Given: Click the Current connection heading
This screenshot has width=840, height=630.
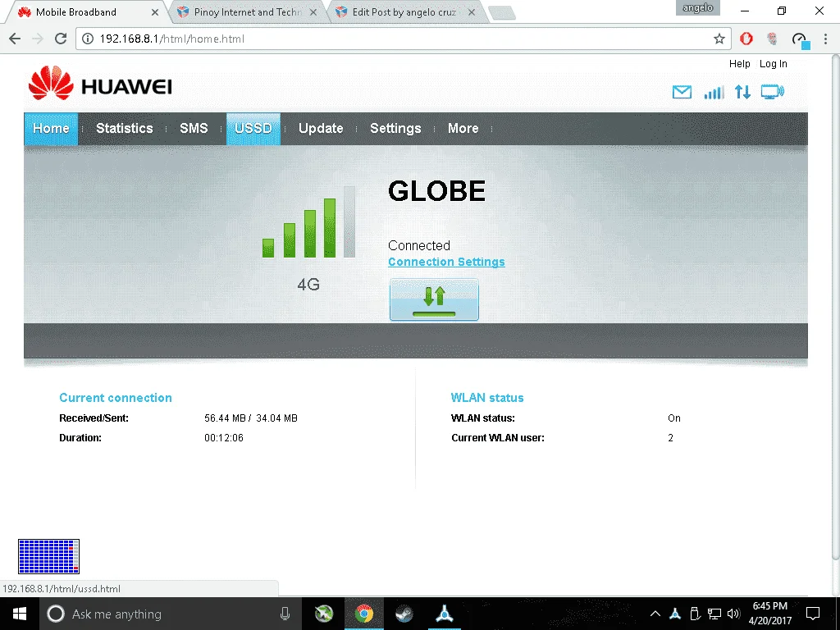Looking at the screenshot, I should (116, 398).
